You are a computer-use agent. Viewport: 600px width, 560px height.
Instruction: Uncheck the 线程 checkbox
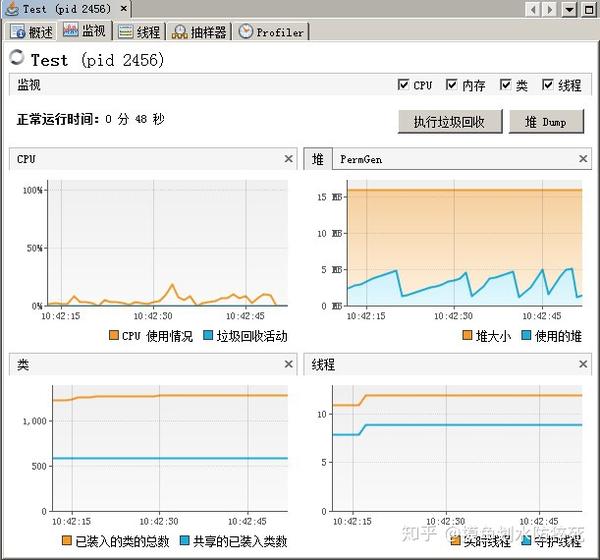click(x=548, y=84)
